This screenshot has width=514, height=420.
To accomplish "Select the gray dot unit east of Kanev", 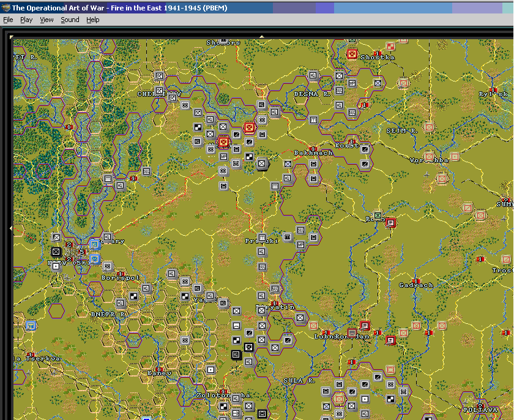I will click(210, 370).
